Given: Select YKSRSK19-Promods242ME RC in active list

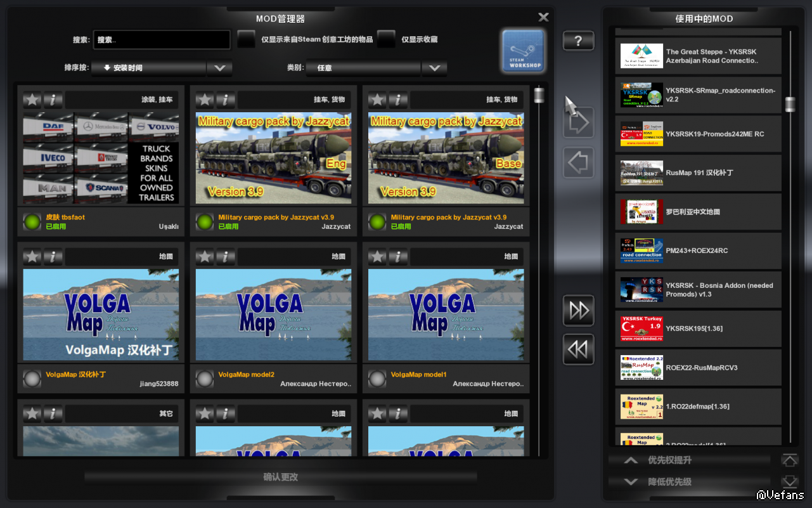Looking at the screenshot, I should click(x=699, y=134).
